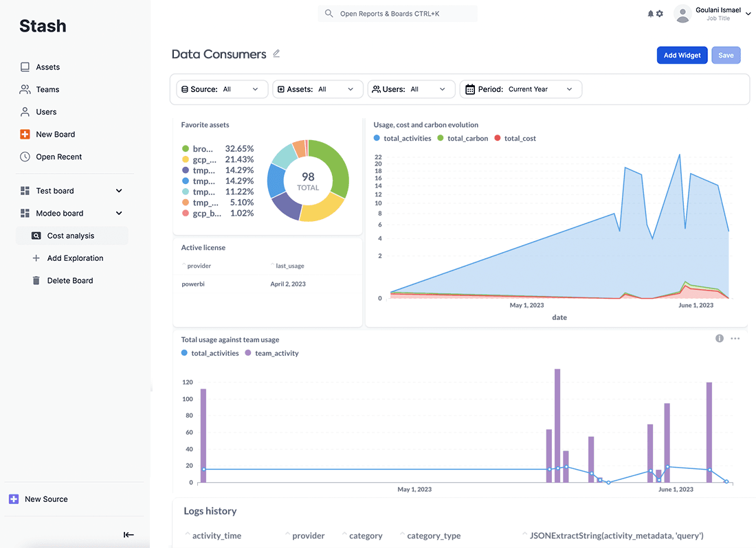Go to Assets in the sidebar

point(47,67)
